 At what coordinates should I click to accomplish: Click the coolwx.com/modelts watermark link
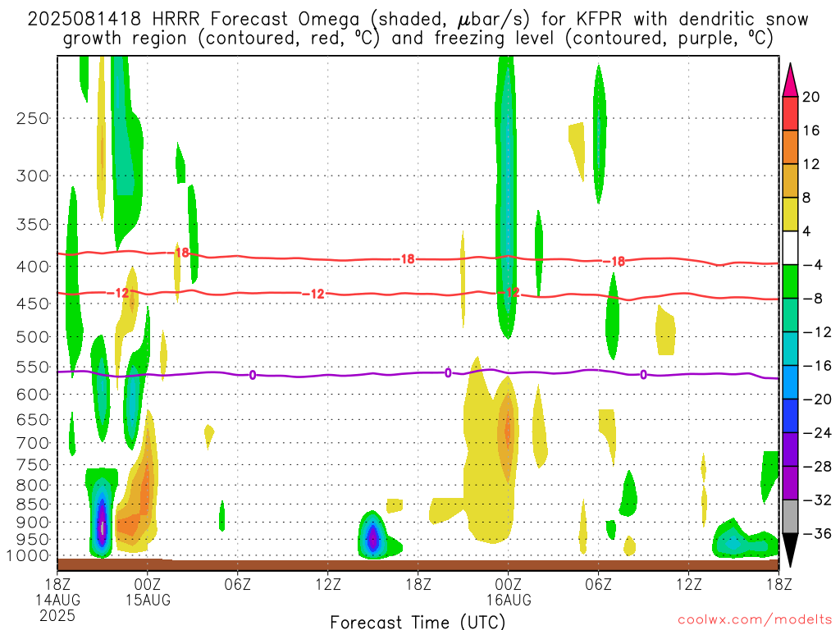[x=755, y=619]
